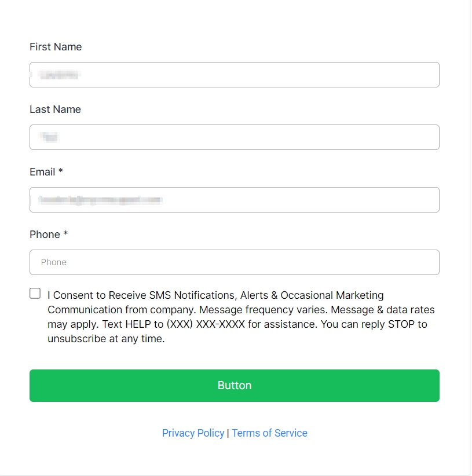Click the "(XXX) XXX-XXXX" phone number text
This screenshot has width=472, height=476.
click(x=206, y=324)
